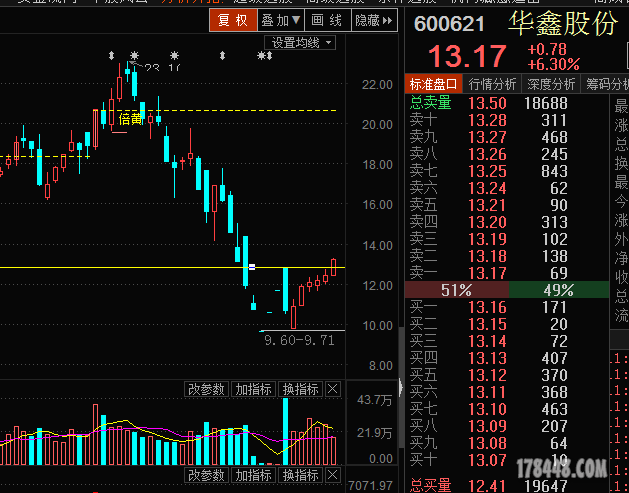629x493 pixels.
Task: Select the 买二 row at 13.15
Action: 507,324
